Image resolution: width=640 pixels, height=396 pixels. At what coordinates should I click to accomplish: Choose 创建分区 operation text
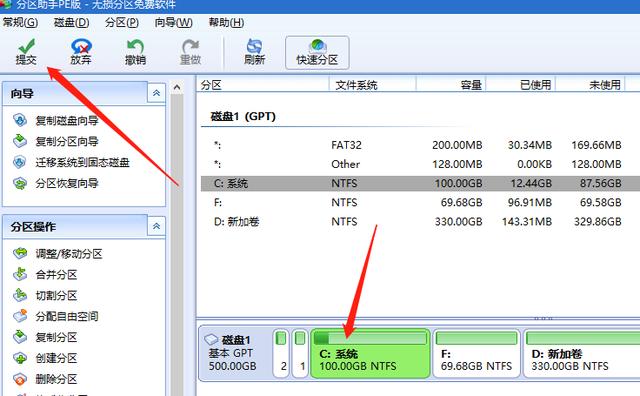tap(56, 358)
